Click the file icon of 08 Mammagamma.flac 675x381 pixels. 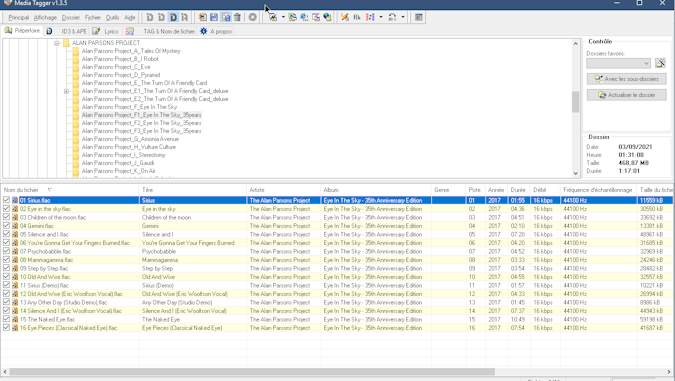point(15,260)
